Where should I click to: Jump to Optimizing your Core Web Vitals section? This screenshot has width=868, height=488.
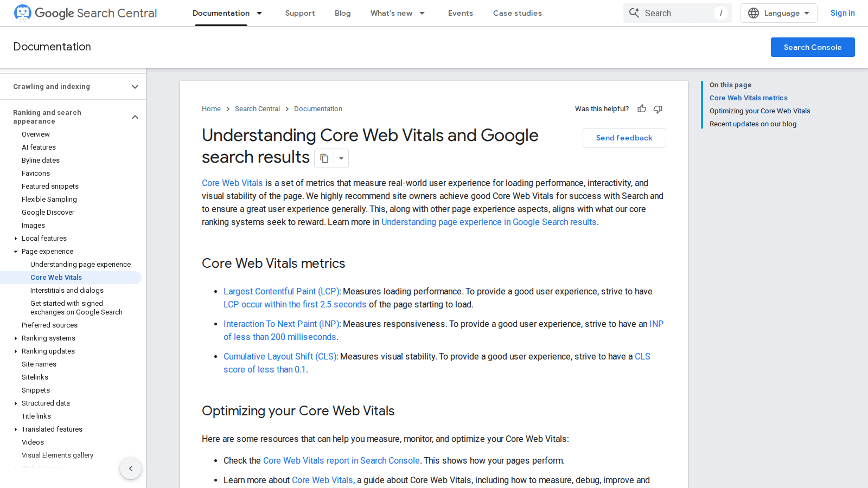759,111
